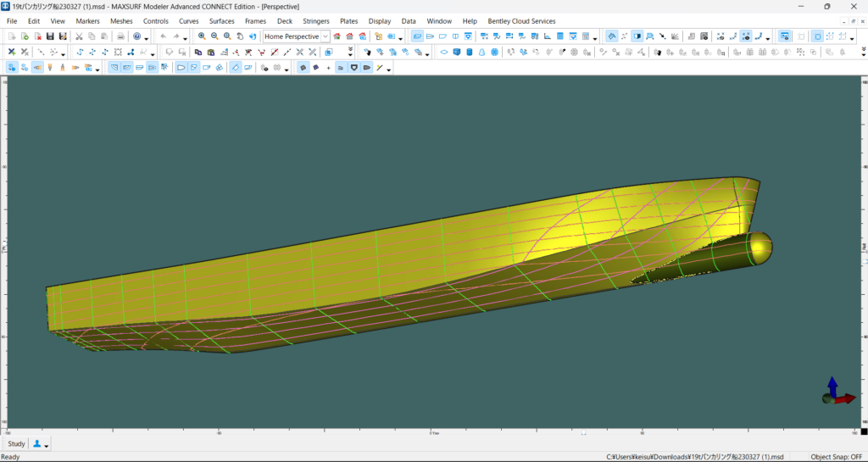Click the Undo arrow icon
The image size is (868, 462).
(163, 36)
